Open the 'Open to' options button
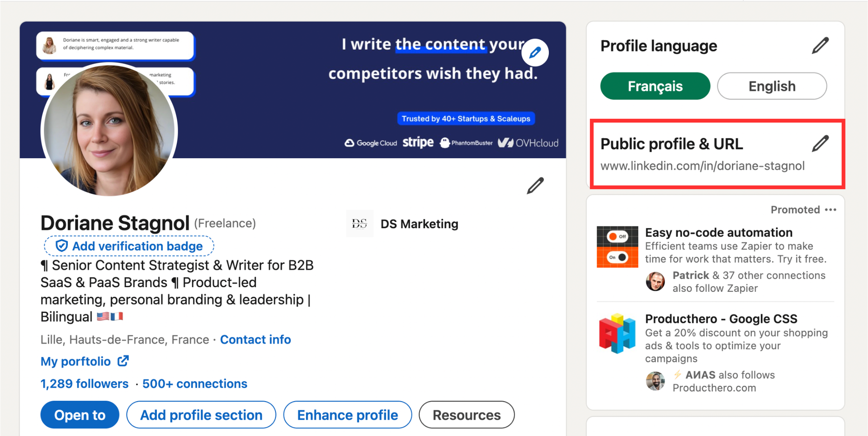This screenshot has height=436, width=868. [80, 415]
